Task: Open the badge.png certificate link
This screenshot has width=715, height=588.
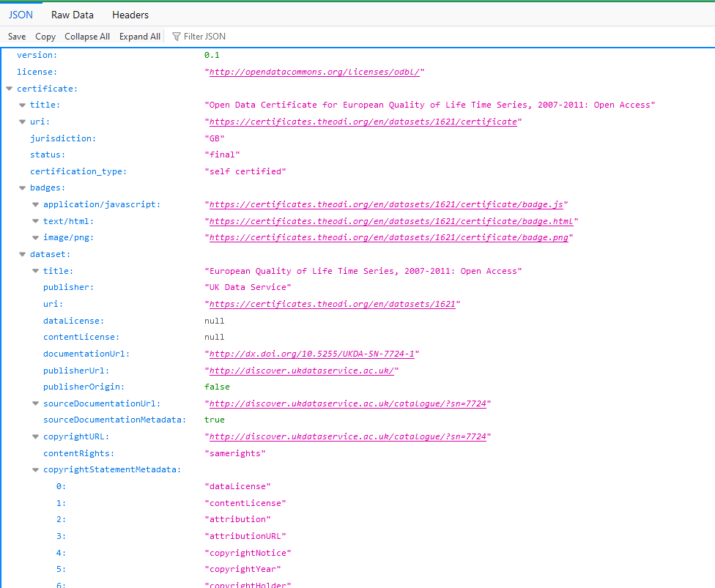Action: point(390,238)
